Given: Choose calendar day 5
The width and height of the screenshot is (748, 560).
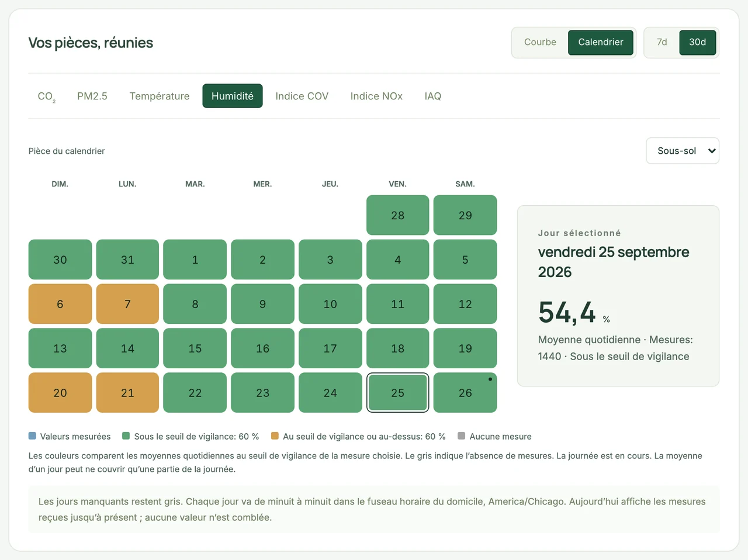Looking at the screenshot, I should click(465, 260).
